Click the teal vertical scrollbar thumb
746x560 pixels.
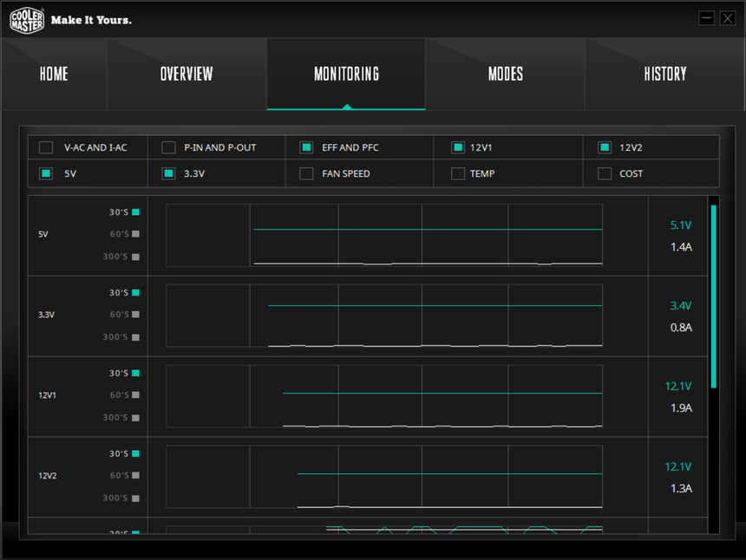[x=713, y=296]
